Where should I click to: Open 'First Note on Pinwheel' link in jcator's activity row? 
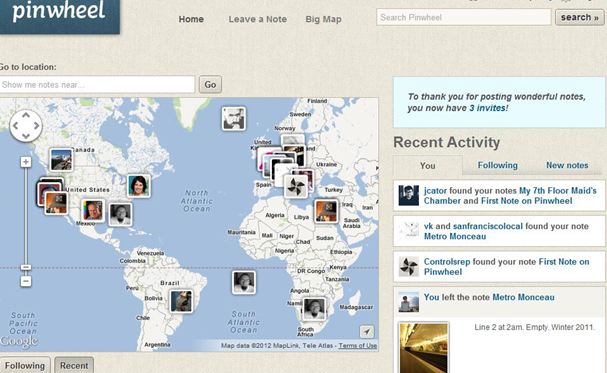[x=526, y=201]
